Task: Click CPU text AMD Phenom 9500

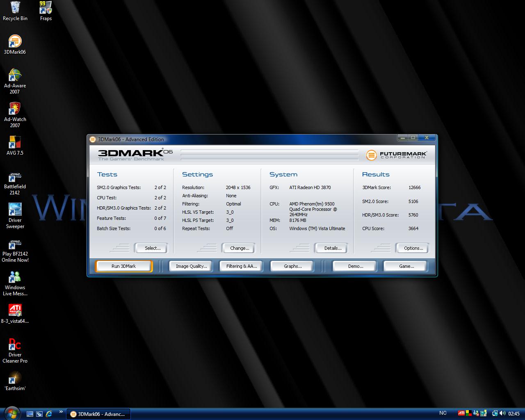Action: tap(313, 209)
